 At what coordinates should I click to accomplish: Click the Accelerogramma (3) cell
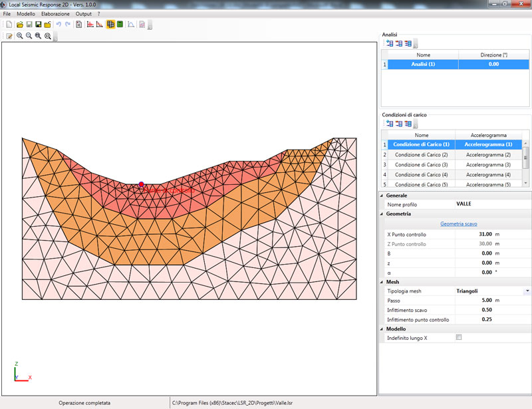click(488, 165)
